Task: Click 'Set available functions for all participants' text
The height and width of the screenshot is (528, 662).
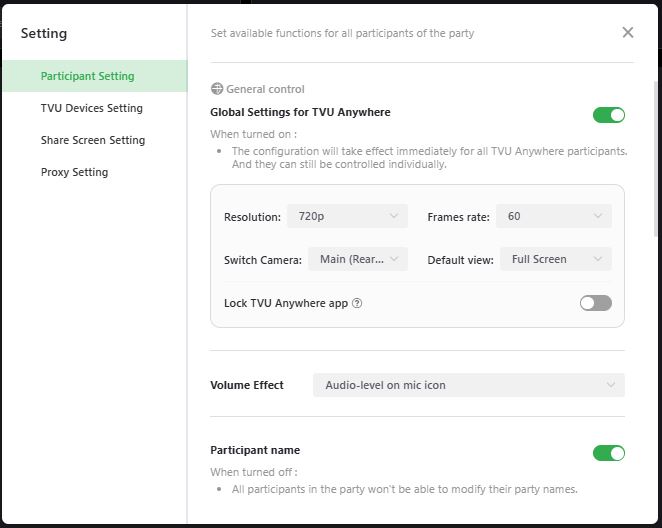Action: pyautogui.click(x=342, y=33)
